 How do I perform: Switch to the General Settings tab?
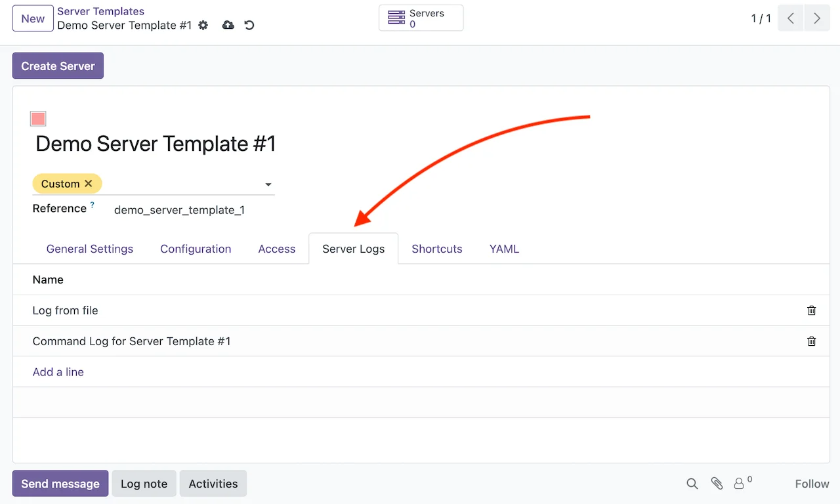click(90, 249)
